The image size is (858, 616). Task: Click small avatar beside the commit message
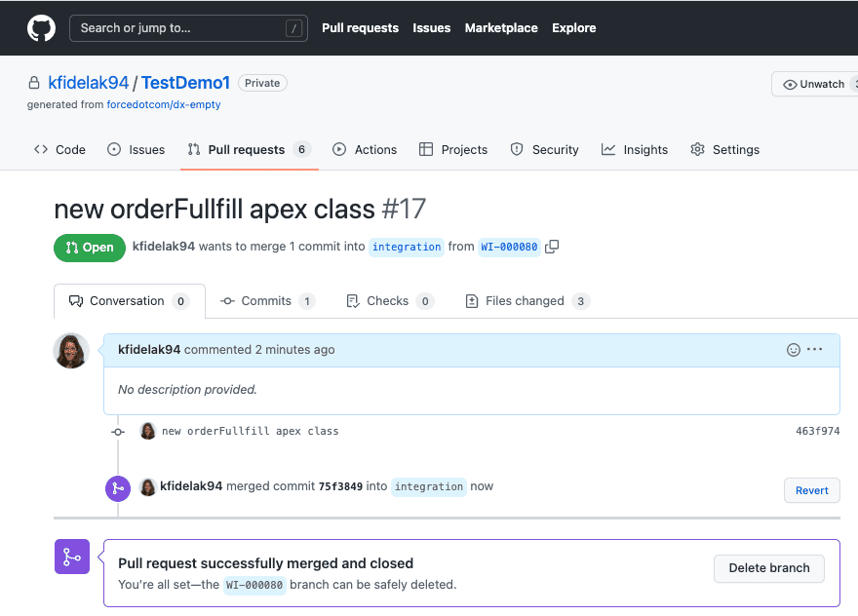click(148, 431)
